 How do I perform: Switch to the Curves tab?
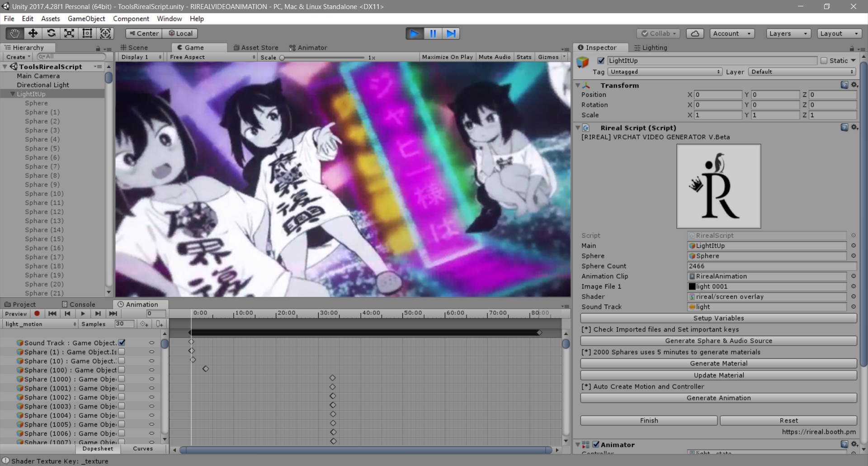(x=143, y=448)
